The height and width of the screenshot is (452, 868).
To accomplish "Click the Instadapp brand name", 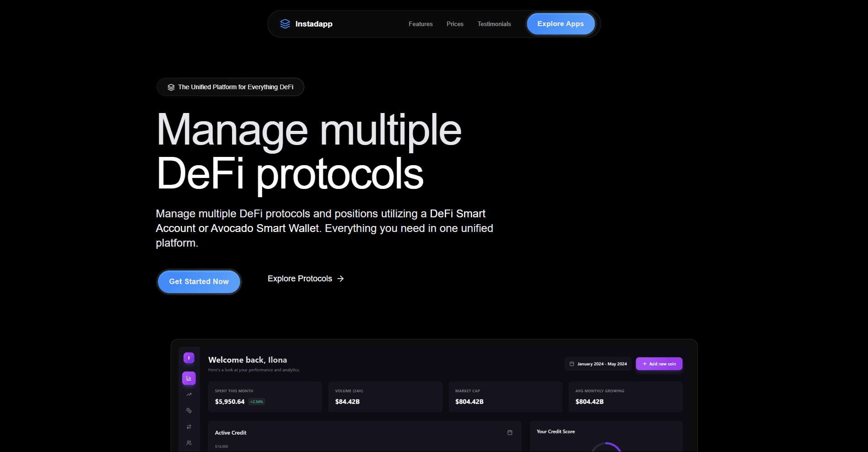I will pos(314,24).
